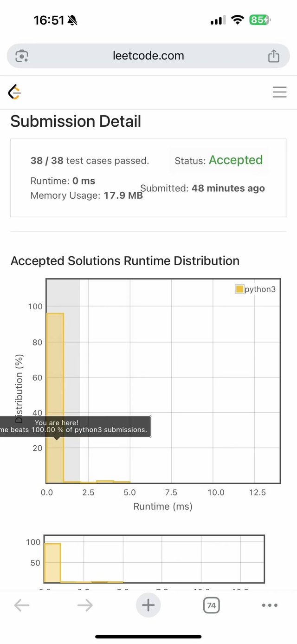297x644 pixels.
Task: Tap the LeetCode logo icon
Action: click(x=15, y=92)
